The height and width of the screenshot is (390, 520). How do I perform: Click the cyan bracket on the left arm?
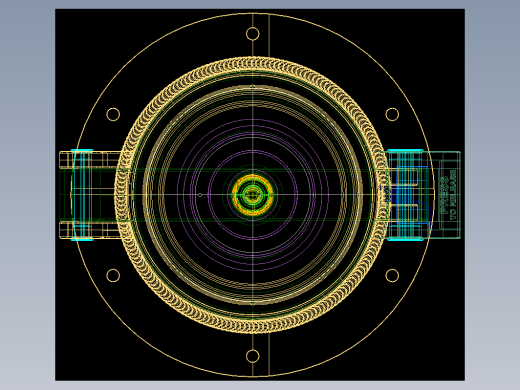82,195
